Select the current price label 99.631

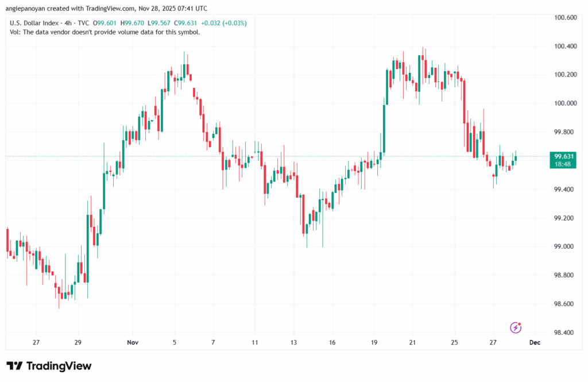tap(564, 156)
